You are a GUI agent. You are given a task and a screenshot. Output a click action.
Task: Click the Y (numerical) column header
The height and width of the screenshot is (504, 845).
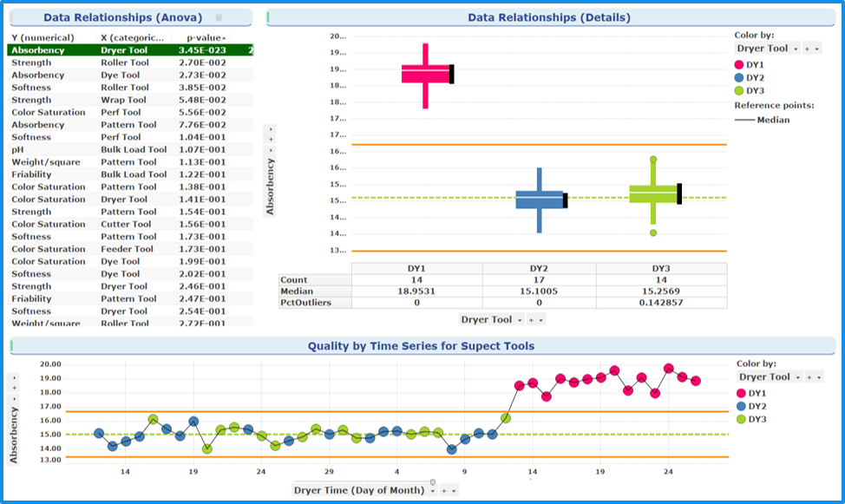(x=43, y=37)
